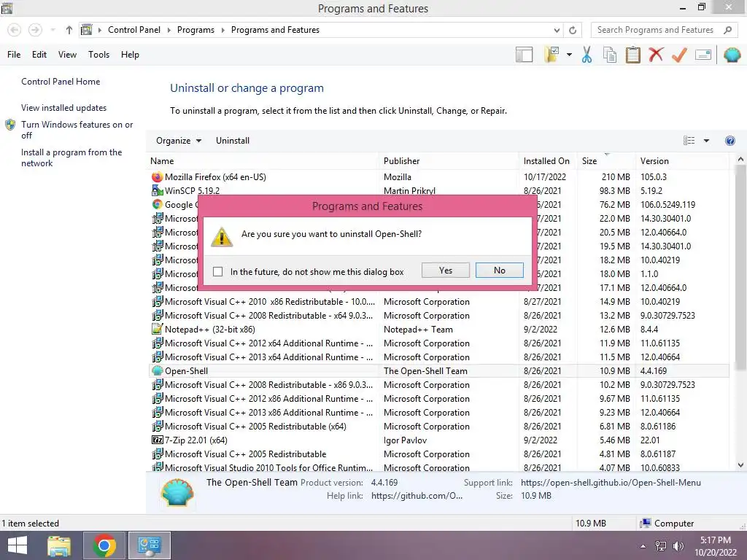
Task: Open recent locations dropdown arrow
Action: (53, 30)
